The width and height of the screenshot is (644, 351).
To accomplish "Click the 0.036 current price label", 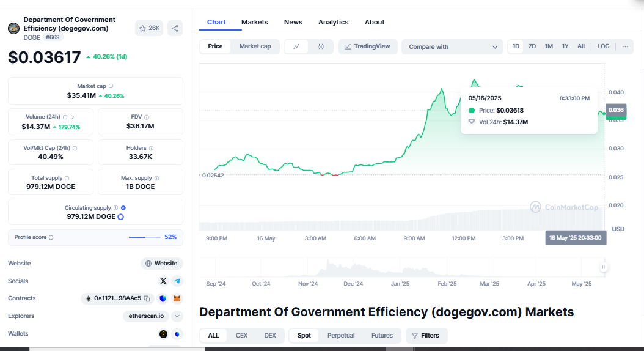I will (616, 109).
